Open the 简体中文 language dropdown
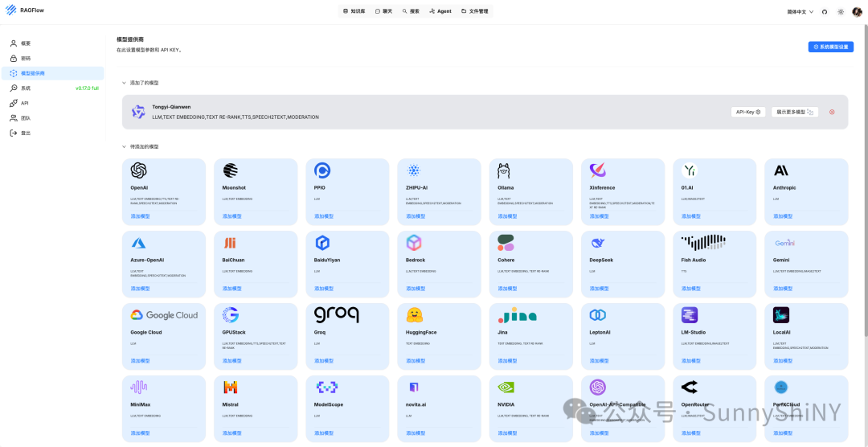 coord(800,11)
